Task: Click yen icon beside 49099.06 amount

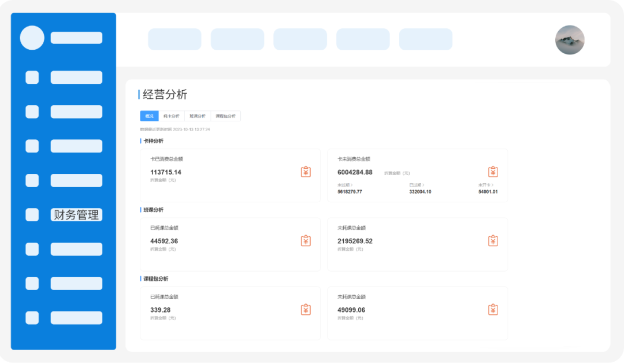Action: pyautogui.click(x=493, y=310)
